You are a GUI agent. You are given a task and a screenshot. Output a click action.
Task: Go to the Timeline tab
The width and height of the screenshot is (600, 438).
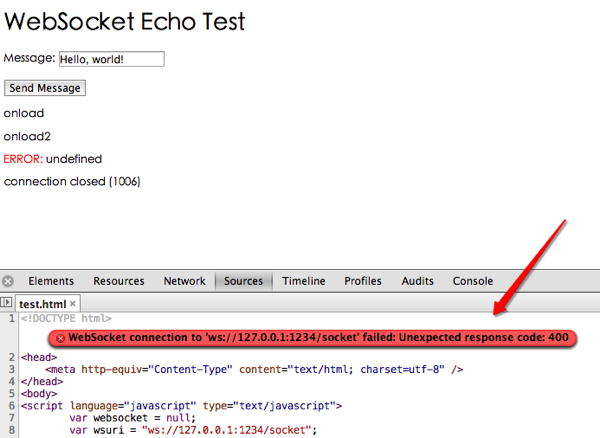304,281
